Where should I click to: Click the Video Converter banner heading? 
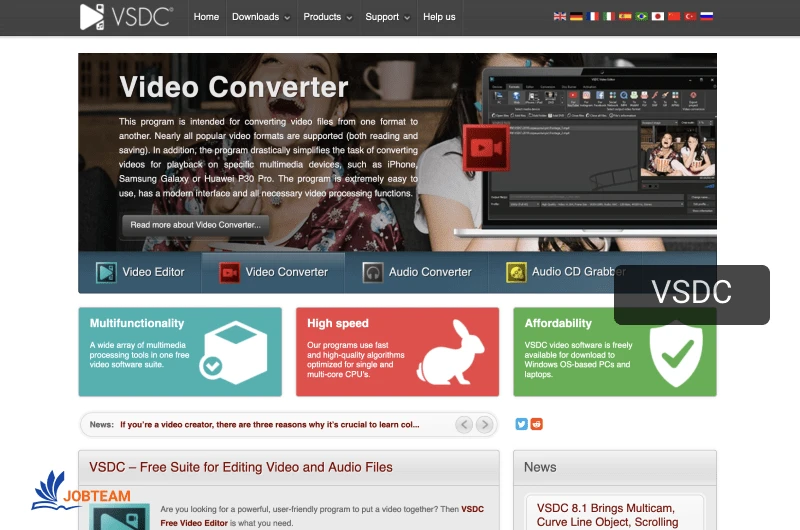[x=234, y=87]
